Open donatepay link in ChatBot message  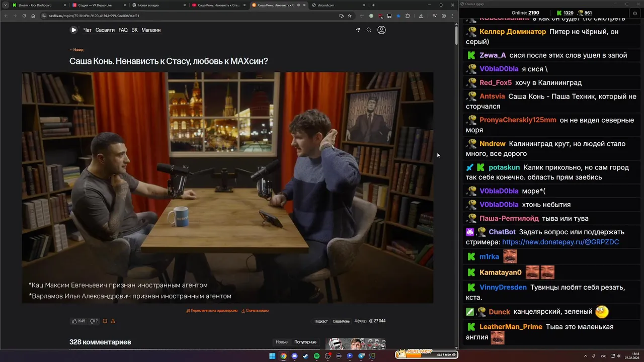click(560, 242)
